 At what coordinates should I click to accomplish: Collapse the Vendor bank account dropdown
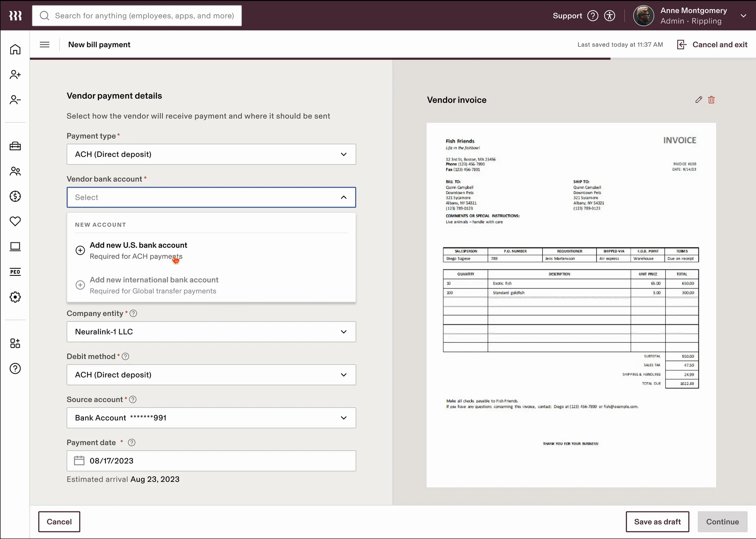[x=211, y=197]
